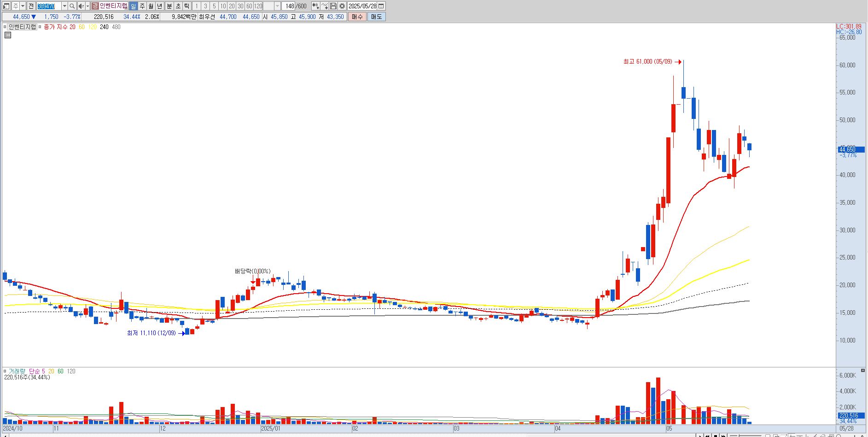Select the 일 daily period button
This screenshot has width=868, height=437.
pyautogui.click(x=133, y=6)
